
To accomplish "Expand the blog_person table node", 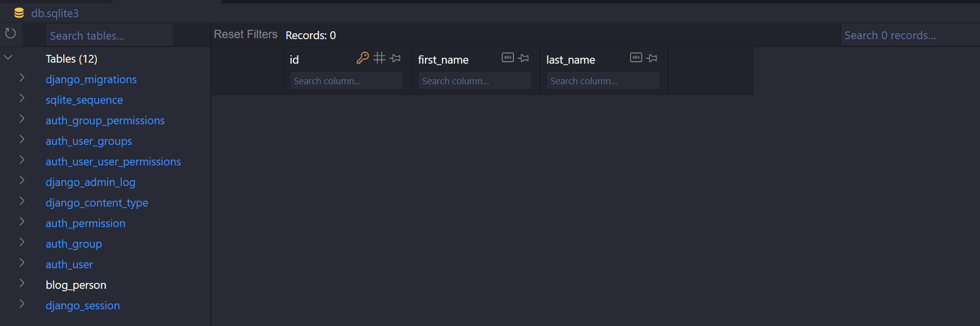I will pyautogui.click(x=22, y=283).
